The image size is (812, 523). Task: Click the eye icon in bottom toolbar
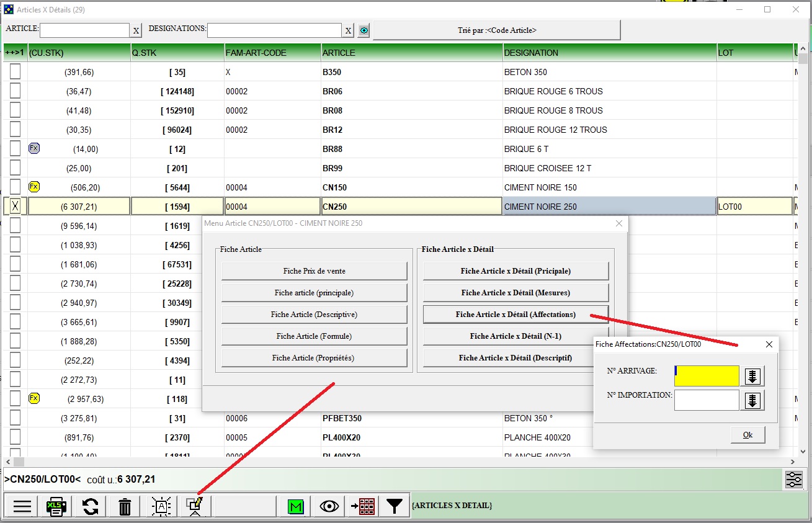(x=329, y=506)
